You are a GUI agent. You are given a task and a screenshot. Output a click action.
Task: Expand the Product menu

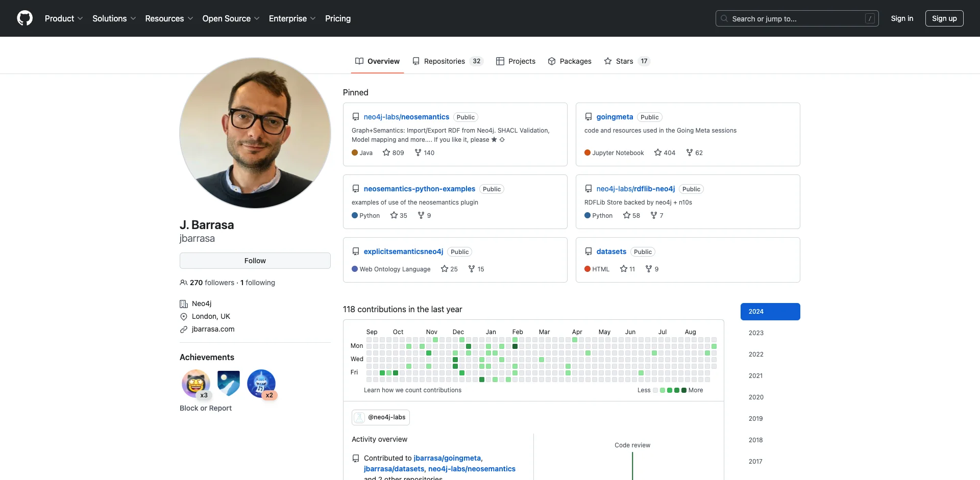(64, 18)
